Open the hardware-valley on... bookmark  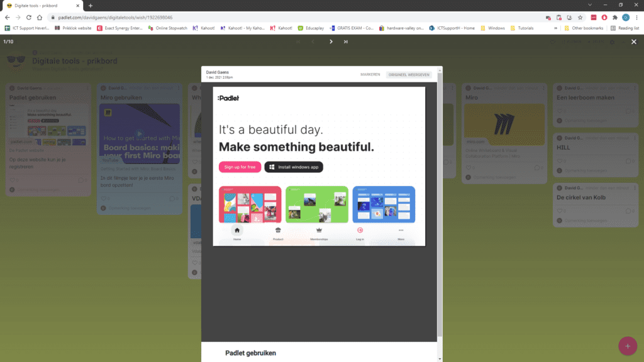tap(401, 28)
